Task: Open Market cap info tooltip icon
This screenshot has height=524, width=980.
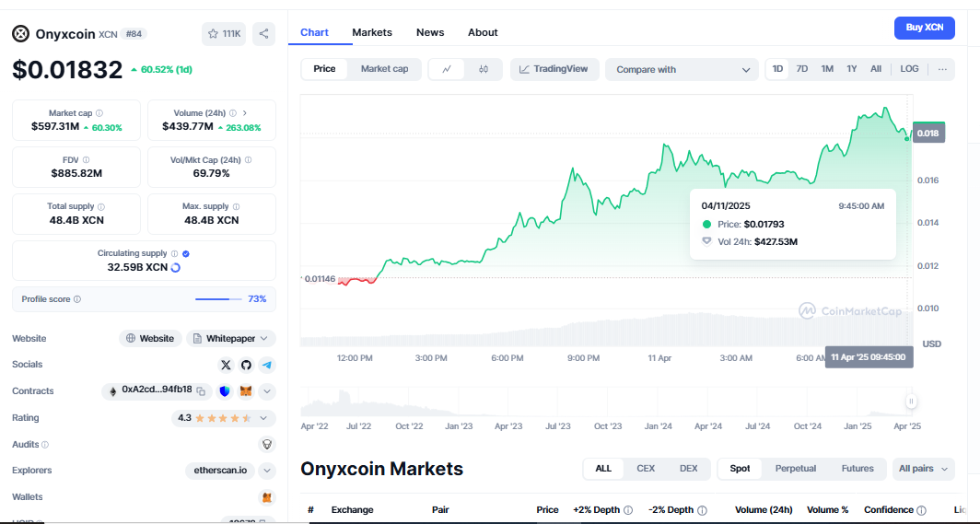Action: [x=99, y=113]
